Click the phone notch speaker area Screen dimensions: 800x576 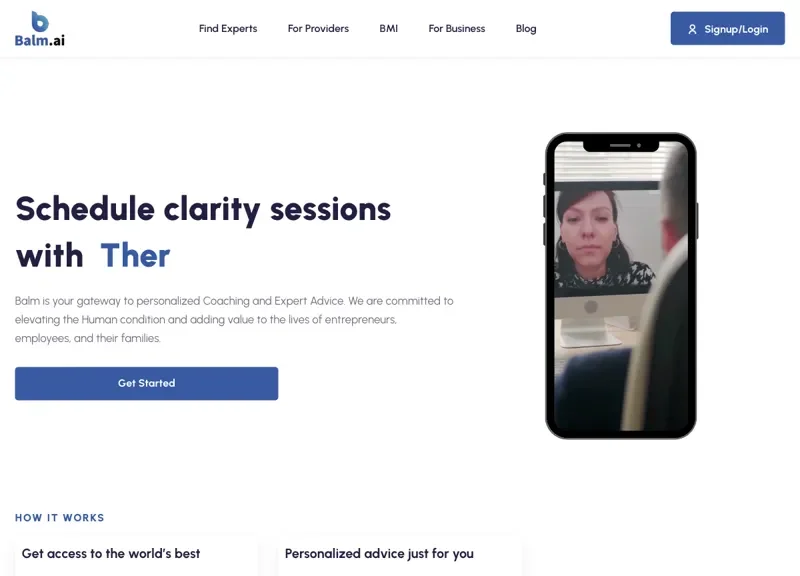(621, 145)
